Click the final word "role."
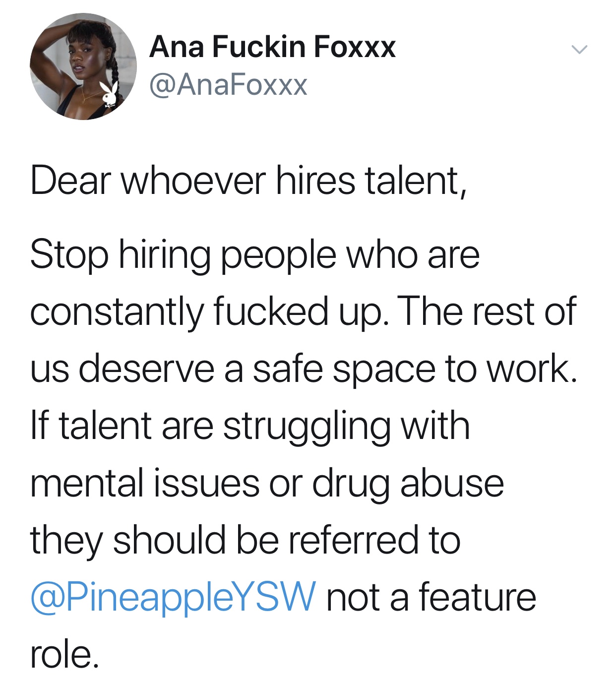 point(64,654)
